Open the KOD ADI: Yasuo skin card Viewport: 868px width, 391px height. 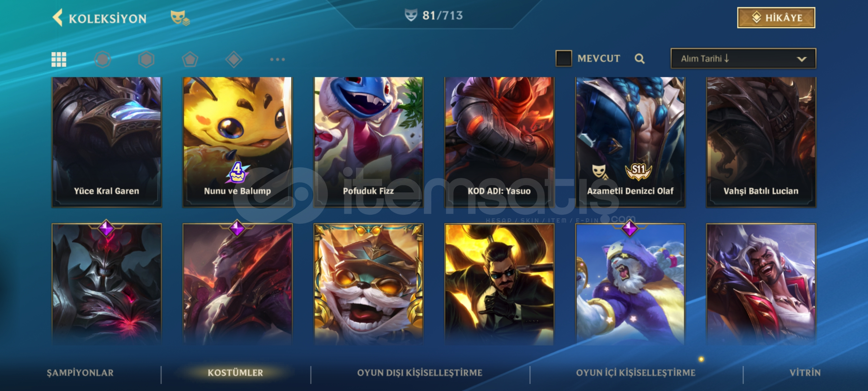click(x=499, y=142)
